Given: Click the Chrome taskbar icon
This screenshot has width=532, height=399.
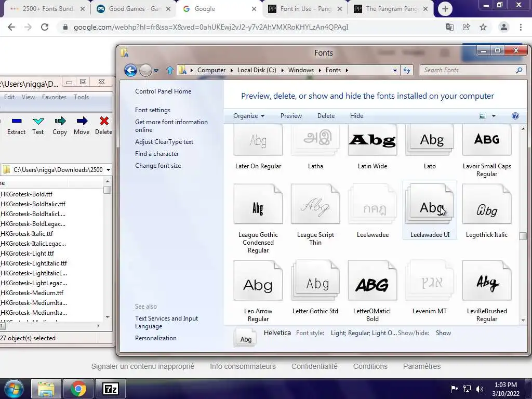Looking at the screenshot, I should point(78,389).
